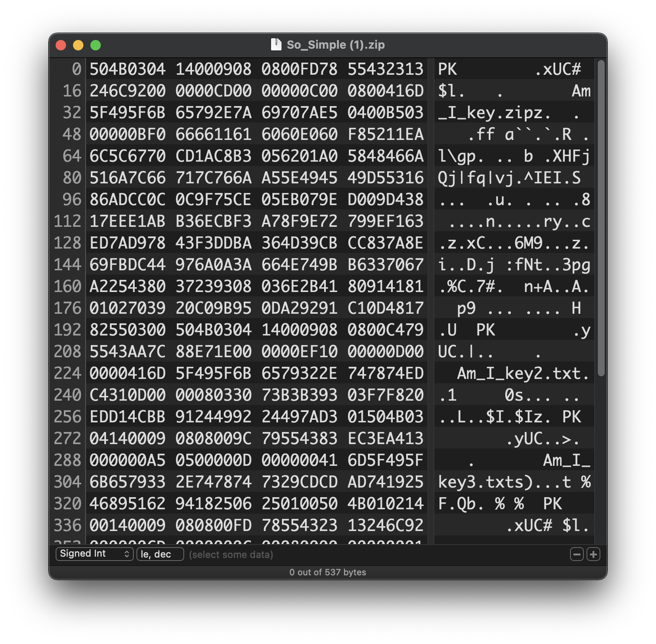
Task: Select hex group A2254380 at offset 160
Action: [x=127, y=286]
